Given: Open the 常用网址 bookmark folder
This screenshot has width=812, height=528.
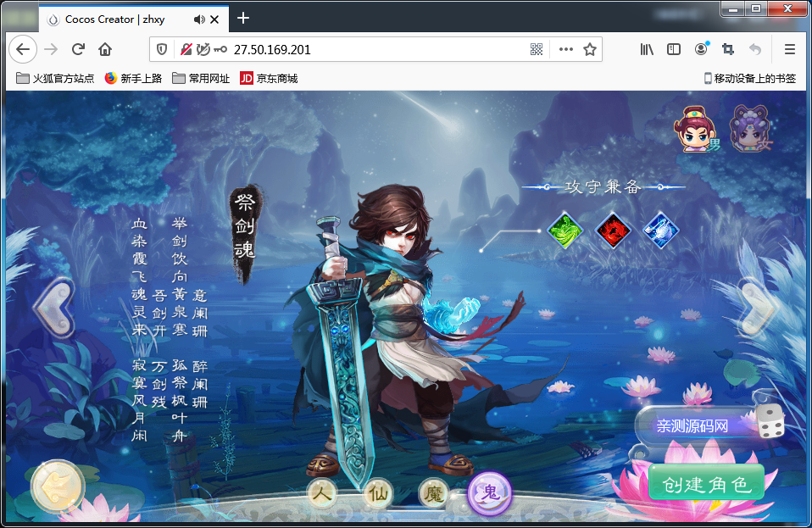Looking at the screenshot, I should 201,79.
